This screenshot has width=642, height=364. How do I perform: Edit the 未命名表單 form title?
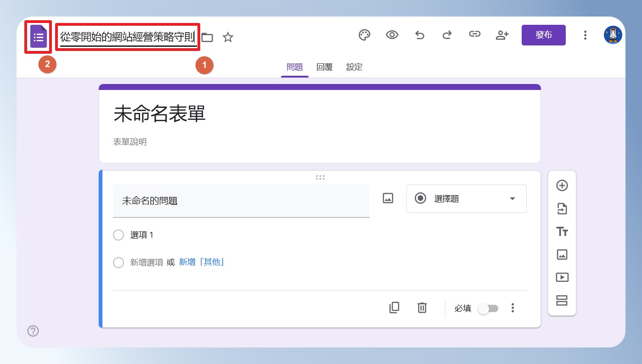tap(159, 114)
